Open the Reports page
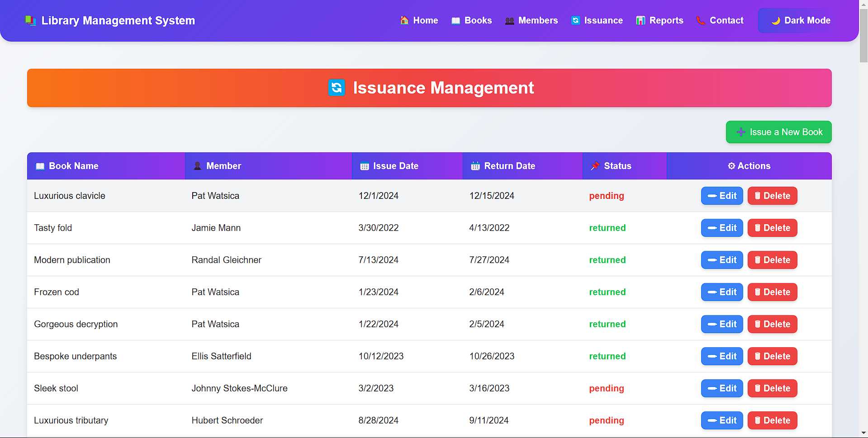 [659, 20]
